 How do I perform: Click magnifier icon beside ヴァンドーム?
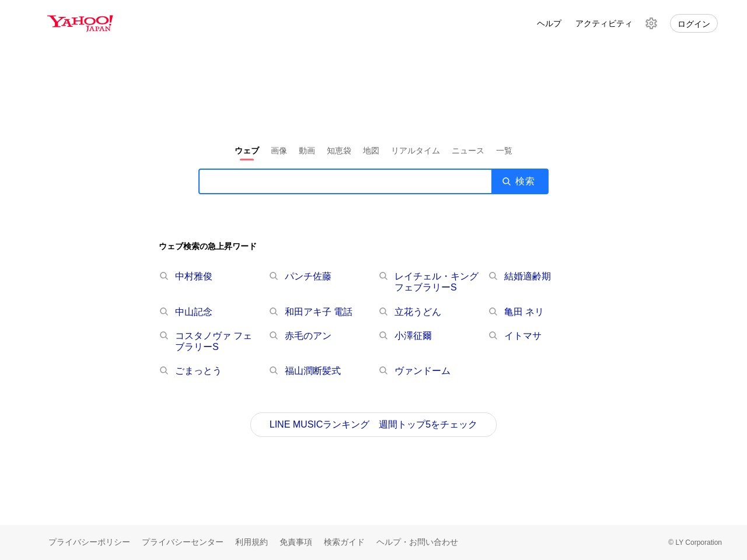tap(383, 370)
